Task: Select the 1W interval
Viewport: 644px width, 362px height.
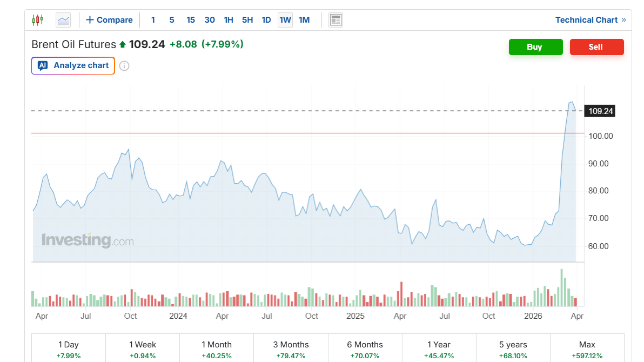Action: tap(285, 20)
